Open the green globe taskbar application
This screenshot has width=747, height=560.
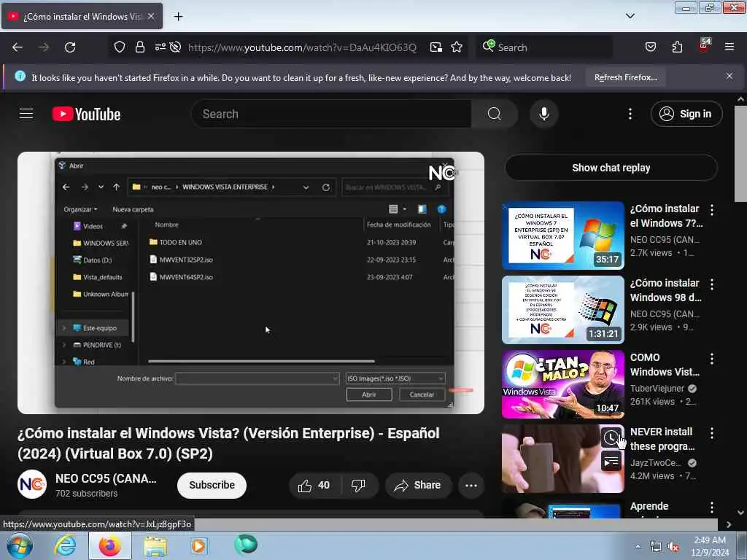tap(246, 545)
